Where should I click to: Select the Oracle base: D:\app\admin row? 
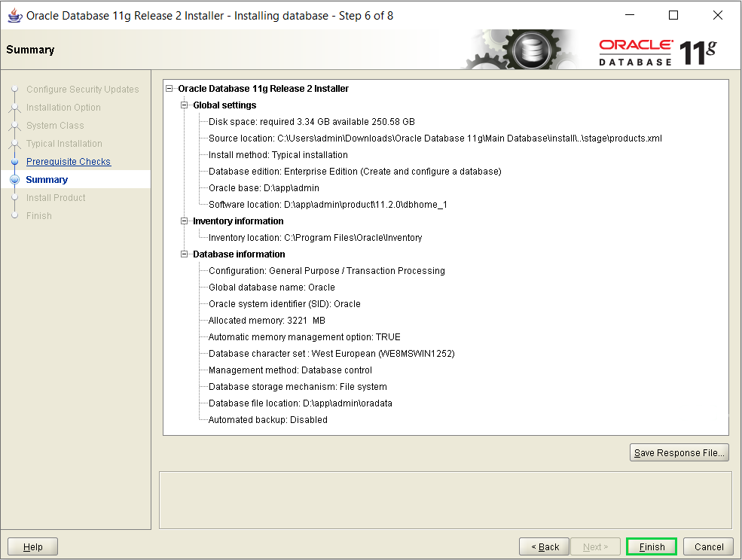[x=264, y=187]
